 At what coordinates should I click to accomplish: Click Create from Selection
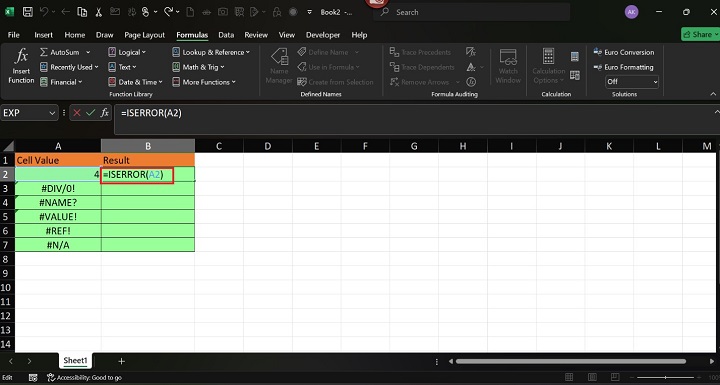pyautogui.click(x=335, y=82)
